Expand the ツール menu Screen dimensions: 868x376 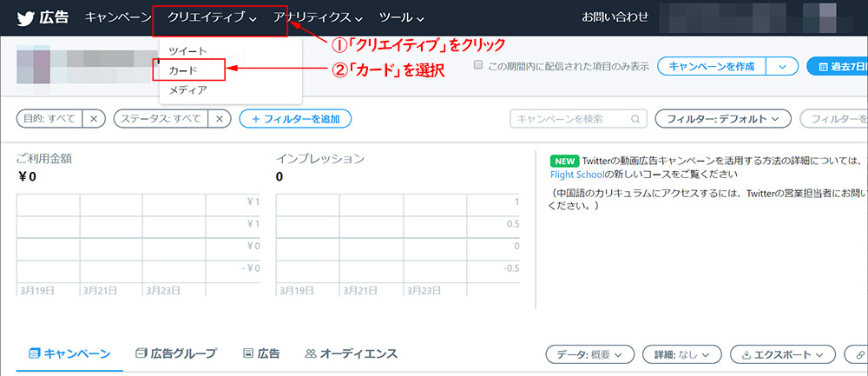click(401, 17)
